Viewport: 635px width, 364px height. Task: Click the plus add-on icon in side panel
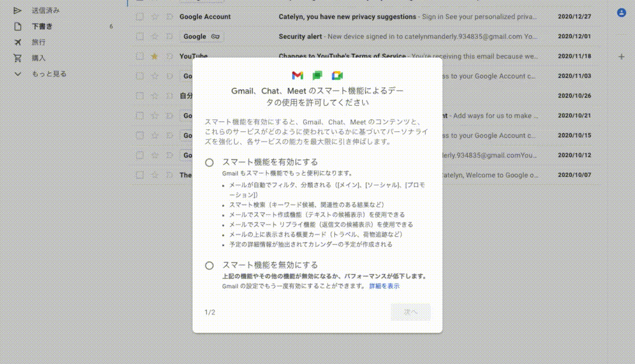[621, 57]
